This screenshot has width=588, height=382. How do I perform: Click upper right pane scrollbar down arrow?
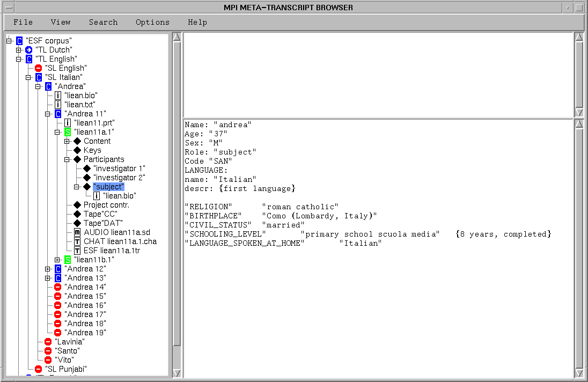pos(579,113)
